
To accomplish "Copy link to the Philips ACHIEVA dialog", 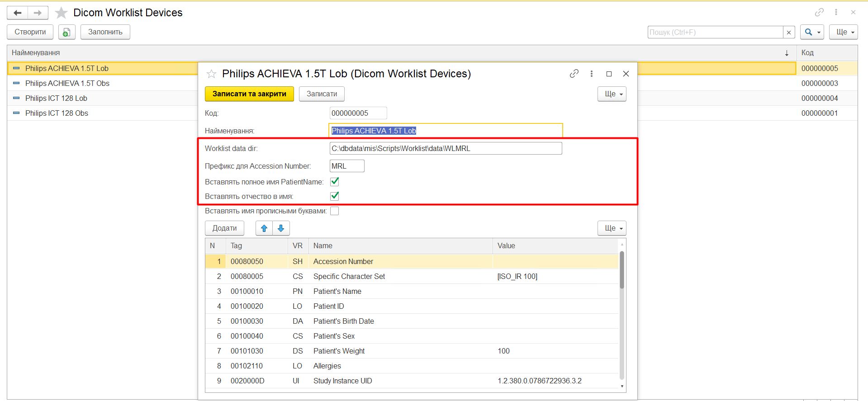I will [x=574, y=74].
